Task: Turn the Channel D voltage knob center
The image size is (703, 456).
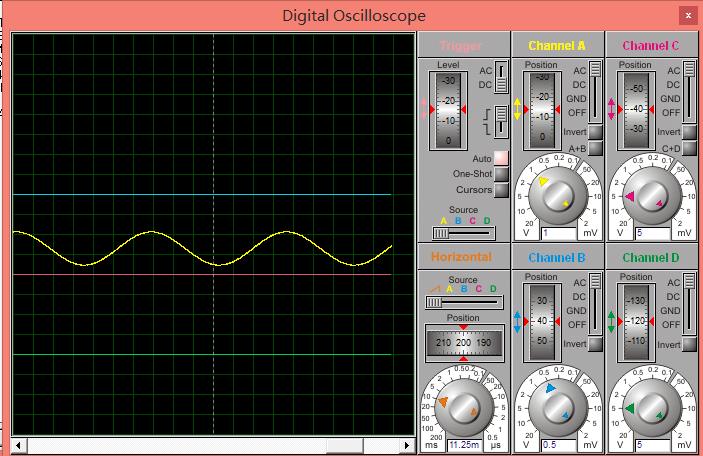Action: click(x=652, y=408)
